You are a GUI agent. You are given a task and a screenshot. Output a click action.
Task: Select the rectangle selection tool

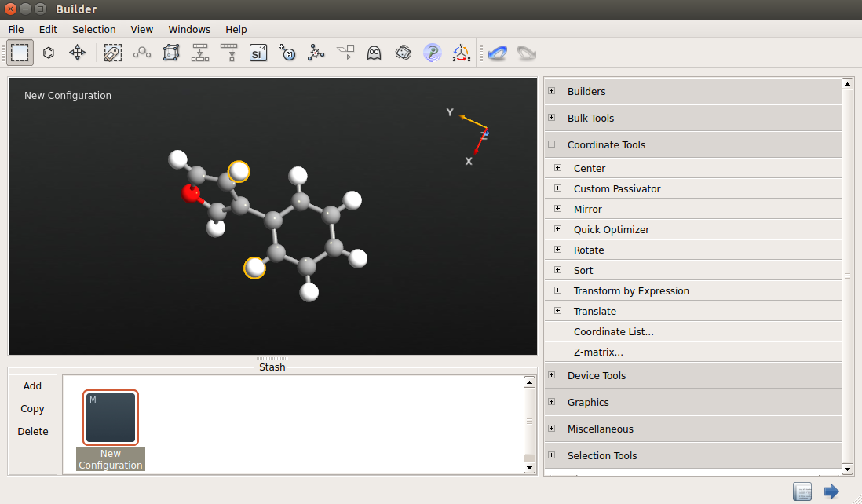20,53
